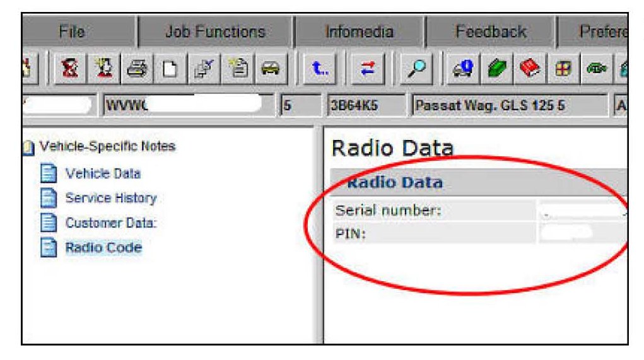Open Service History entry

[x=110, y=198]
